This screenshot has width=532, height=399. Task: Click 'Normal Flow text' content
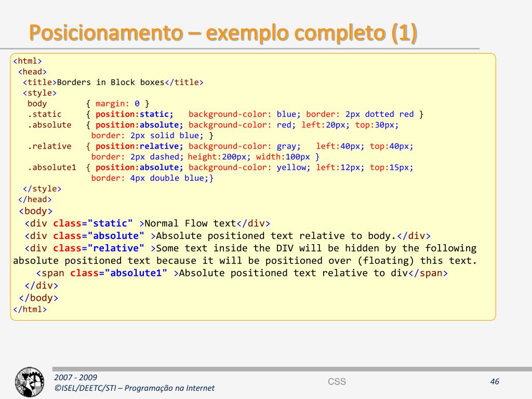tap(190, 223)
